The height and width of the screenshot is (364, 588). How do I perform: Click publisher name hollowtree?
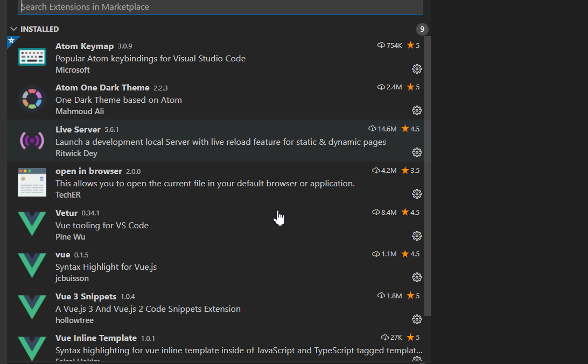75,320
